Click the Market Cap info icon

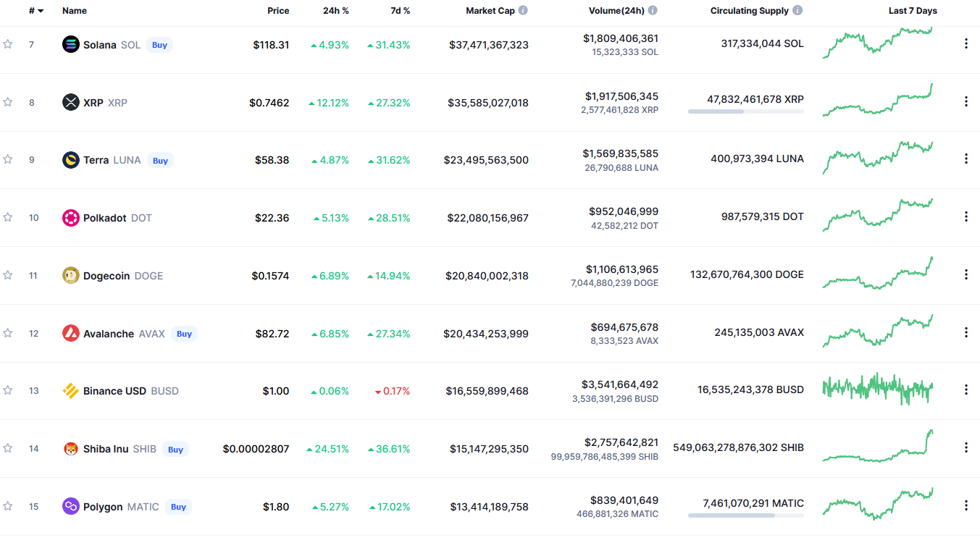point(523,11)
